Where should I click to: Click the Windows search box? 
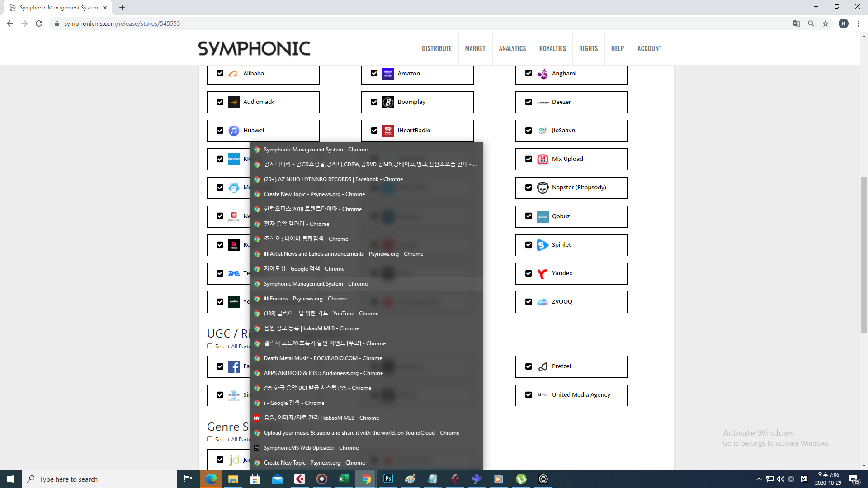[x=99, y=479]
